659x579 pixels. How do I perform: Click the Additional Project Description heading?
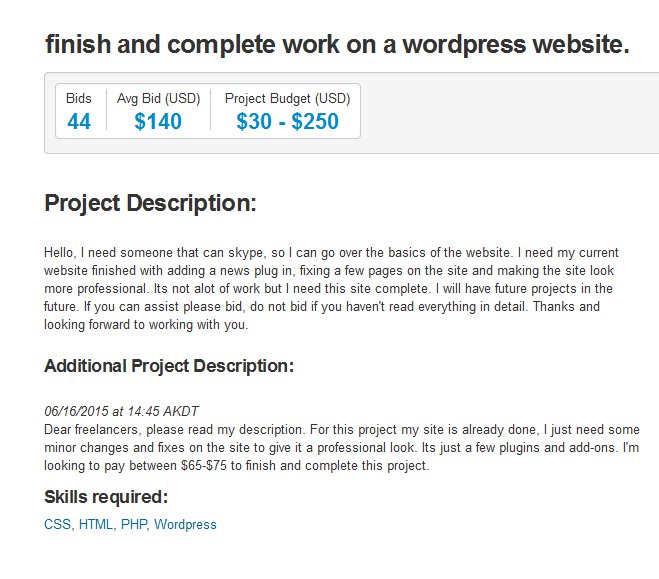point(169,366)
